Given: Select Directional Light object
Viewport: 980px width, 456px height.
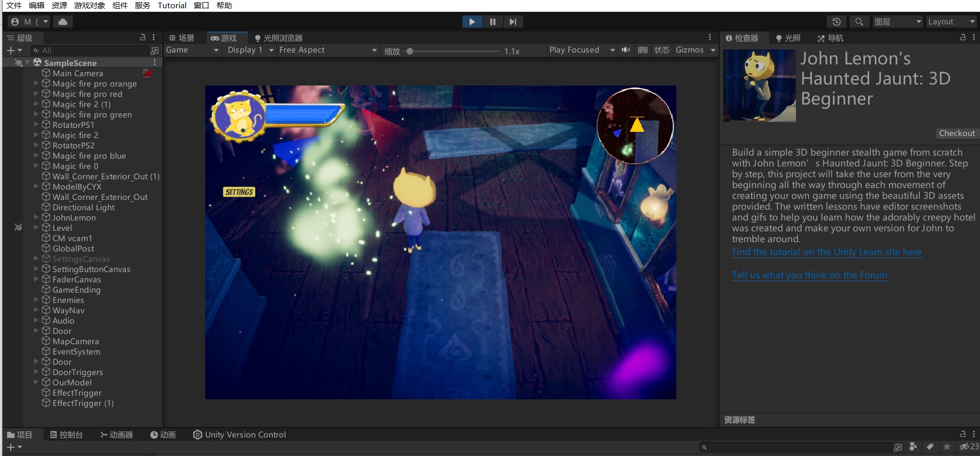Looking at the screenshot, I should coord(83,207).
